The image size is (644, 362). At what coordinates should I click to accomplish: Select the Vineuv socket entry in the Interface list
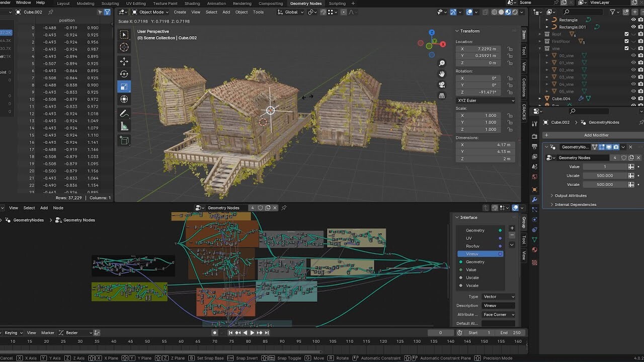coord(472,254)
